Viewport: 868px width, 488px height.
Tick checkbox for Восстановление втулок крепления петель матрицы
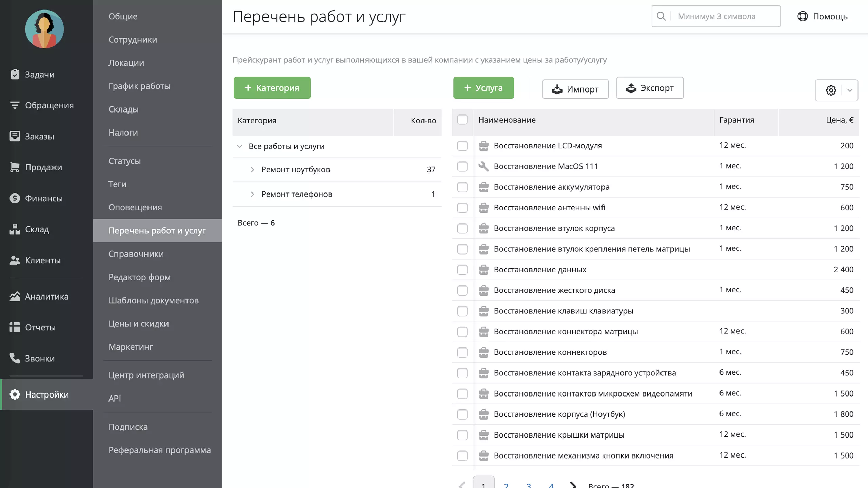[x=462, y=249]
